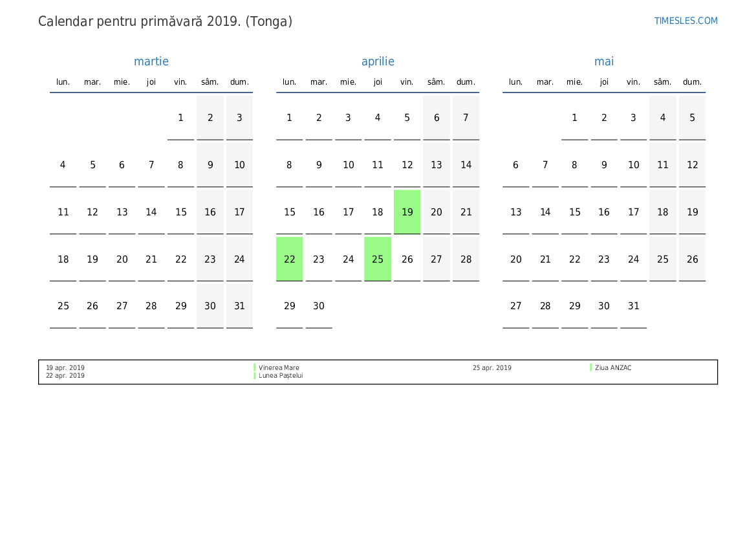The width and height of the screenshot is (756, 535).
Task: Click the calendar title for spring 2019
Action: click(165, 21)
